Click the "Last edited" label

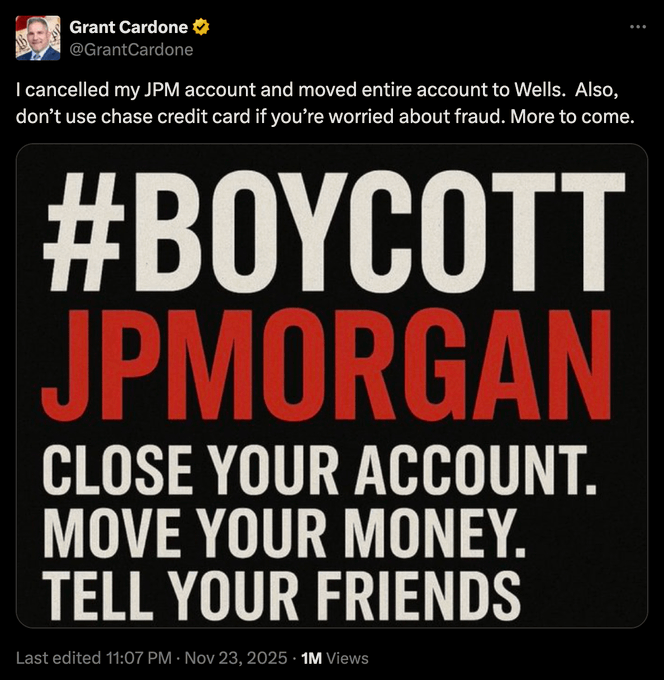click(59, 658)
